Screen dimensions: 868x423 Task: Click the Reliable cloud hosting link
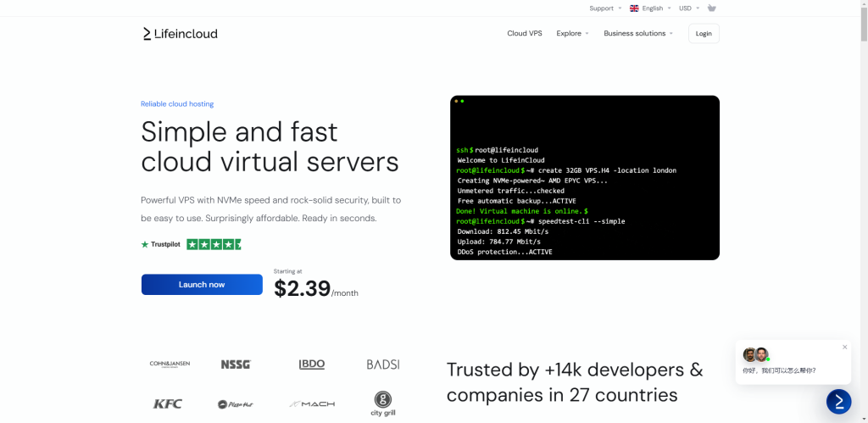point(177,104)
